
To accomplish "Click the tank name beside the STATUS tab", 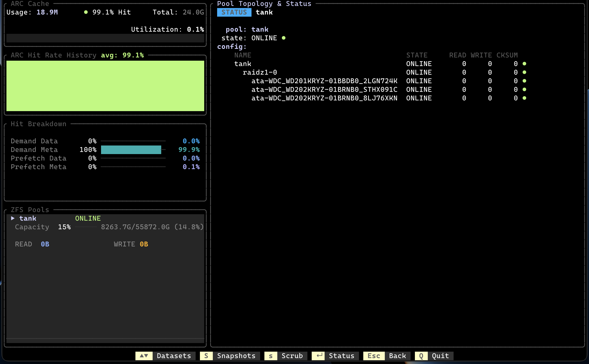I will pyautogui.click(x=264, y=12).
